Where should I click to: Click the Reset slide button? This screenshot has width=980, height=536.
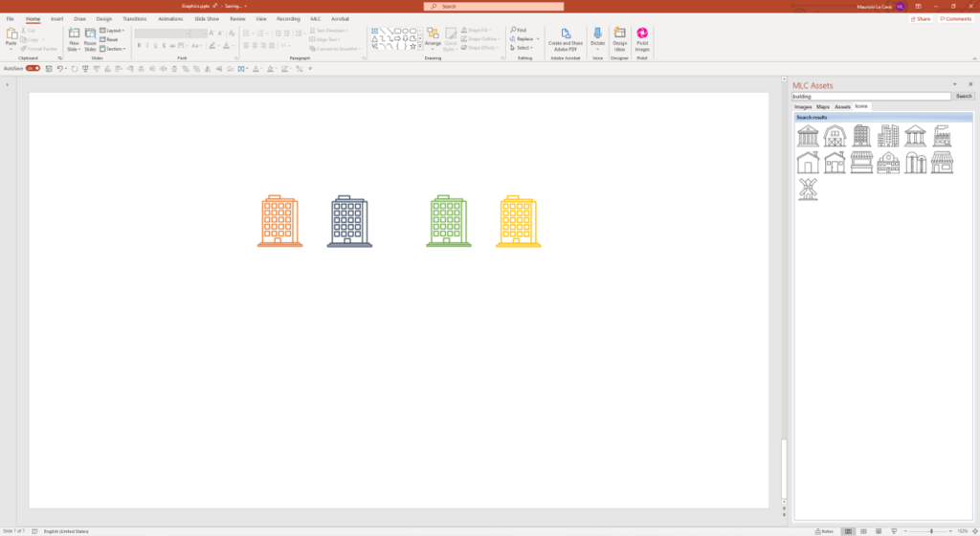(x=109, y=39)
